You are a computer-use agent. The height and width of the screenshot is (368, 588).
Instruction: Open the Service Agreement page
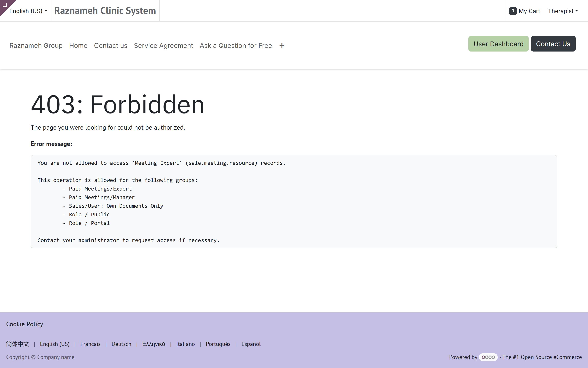164,46
